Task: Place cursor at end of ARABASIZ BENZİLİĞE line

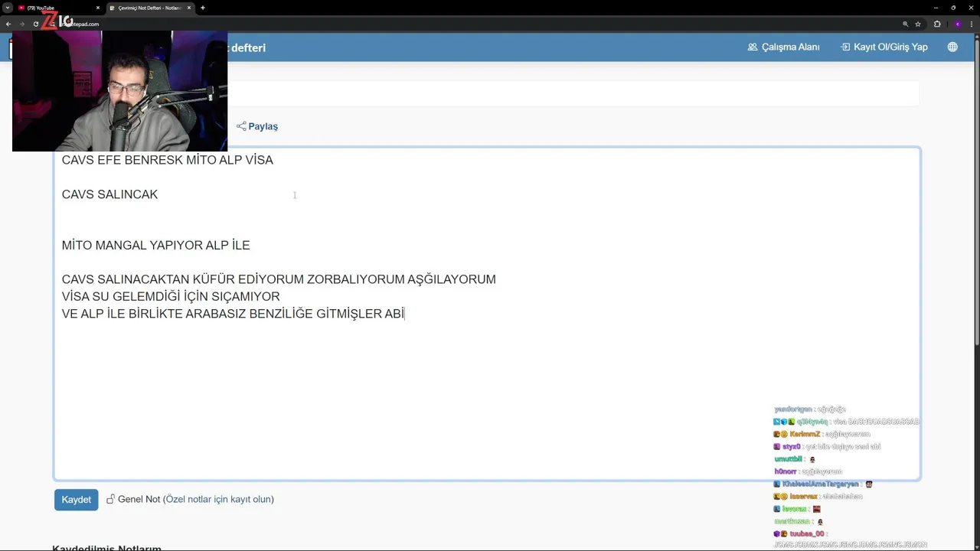Action: [405, 314]
